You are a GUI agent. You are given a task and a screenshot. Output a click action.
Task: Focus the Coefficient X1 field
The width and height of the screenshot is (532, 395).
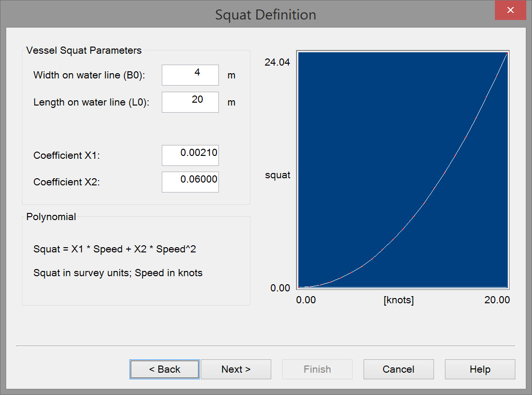coord(190,155)
